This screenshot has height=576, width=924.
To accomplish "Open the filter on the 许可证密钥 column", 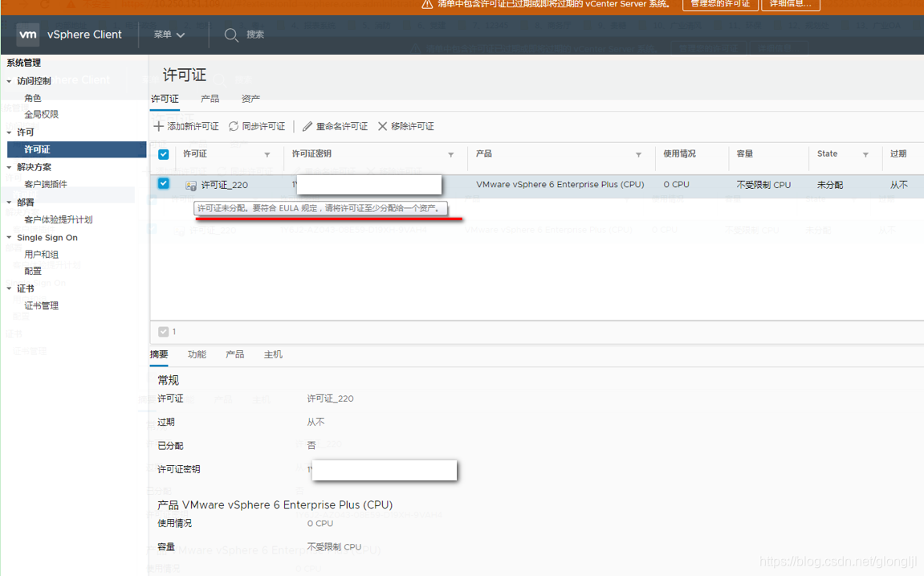I will coord(451,154).
